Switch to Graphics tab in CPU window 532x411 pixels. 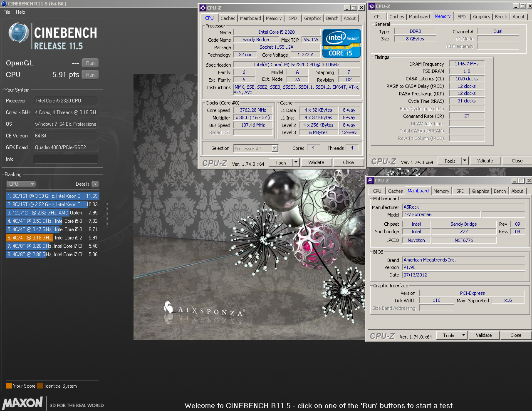click(x=312, y=18)
